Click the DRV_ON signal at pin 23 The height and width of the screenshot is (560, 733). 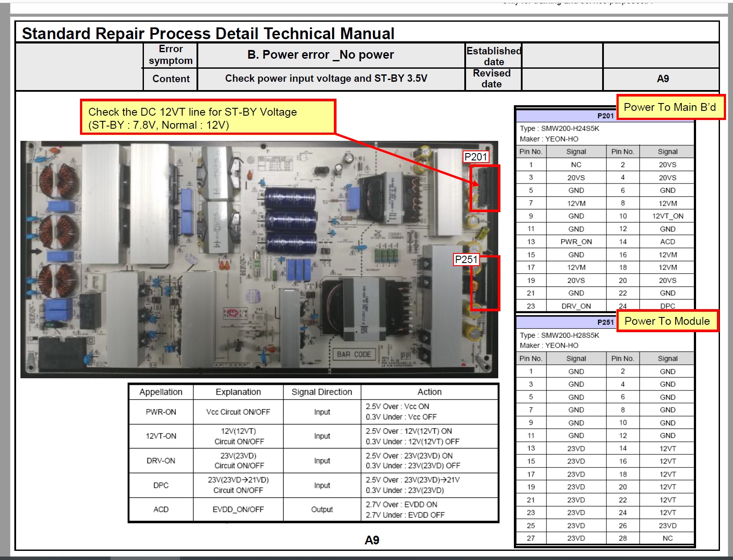click(576, 306)
